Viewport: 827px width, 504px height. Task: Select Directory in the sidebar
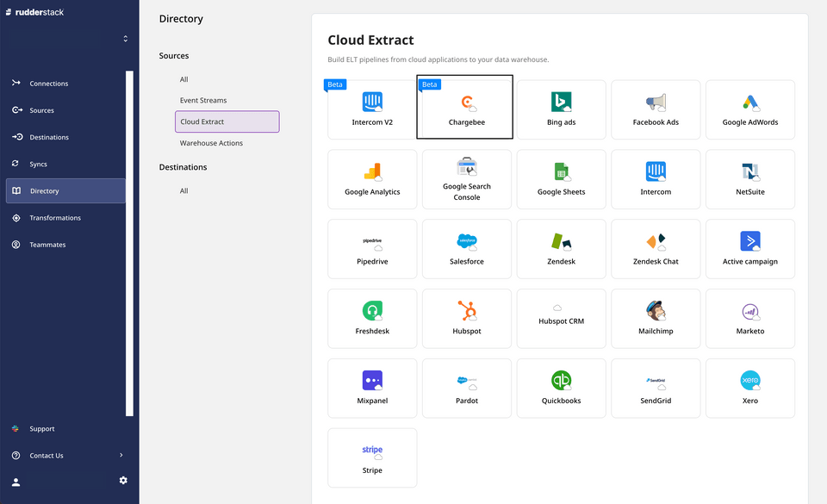pos(65,191)
